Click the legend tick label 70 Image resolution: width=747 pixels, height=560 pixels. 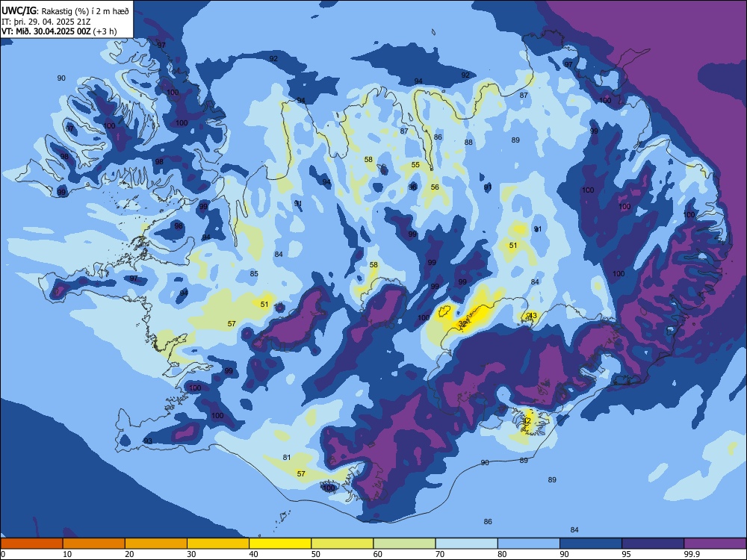pyautogui.click(x=440, y=554)
